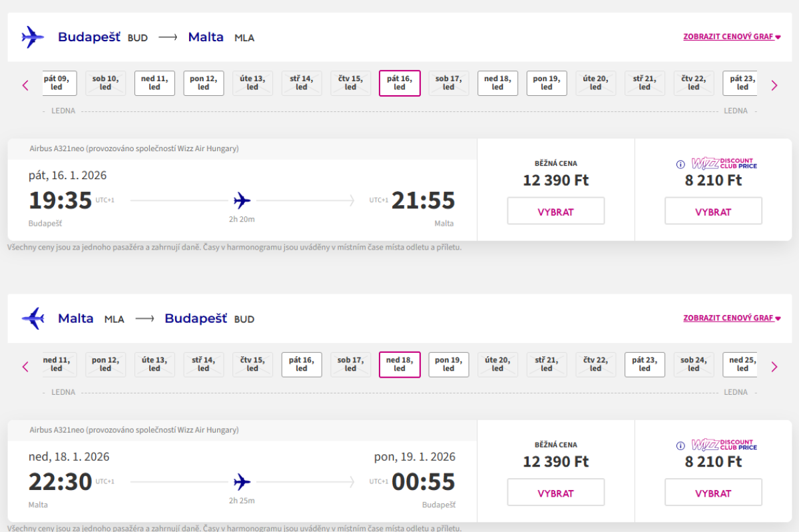Pick return date pá 16. led
The width and height of the screenshot is (799, 532).
click(302, 364)
